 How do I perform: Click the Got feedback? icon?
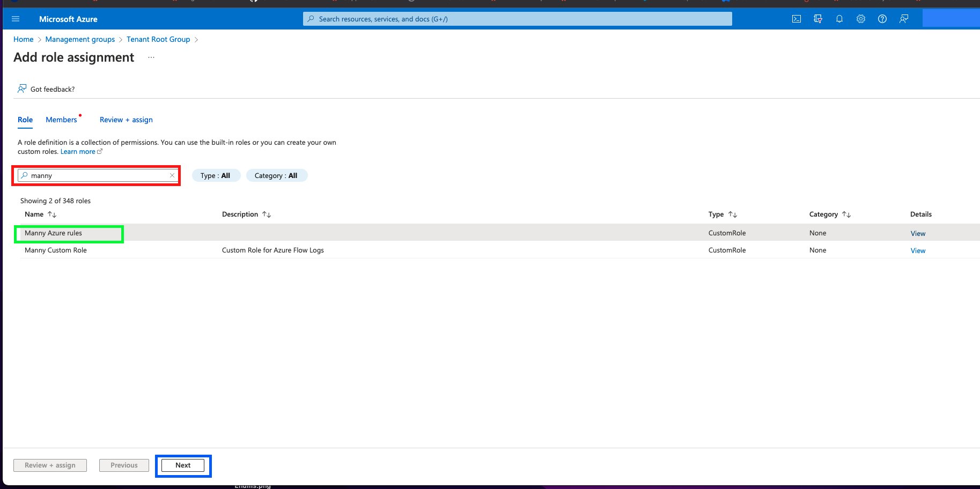click(21, 88)
